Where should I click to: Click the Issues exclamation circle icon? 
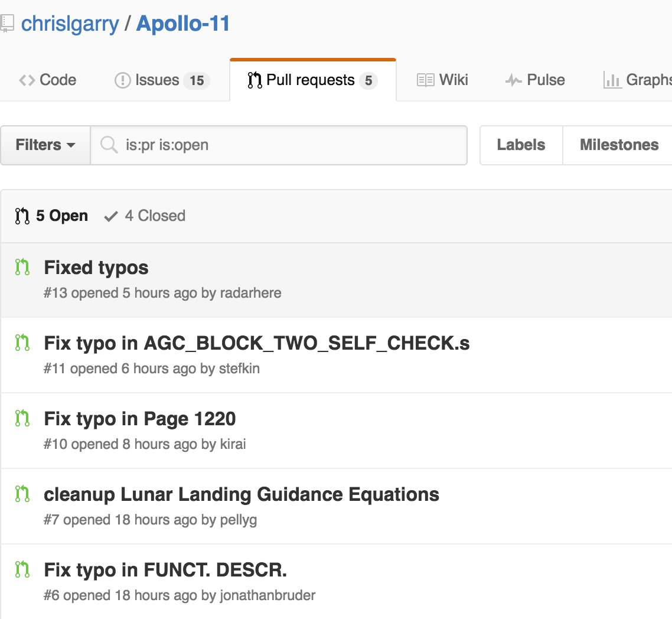[x=123, y=80]
